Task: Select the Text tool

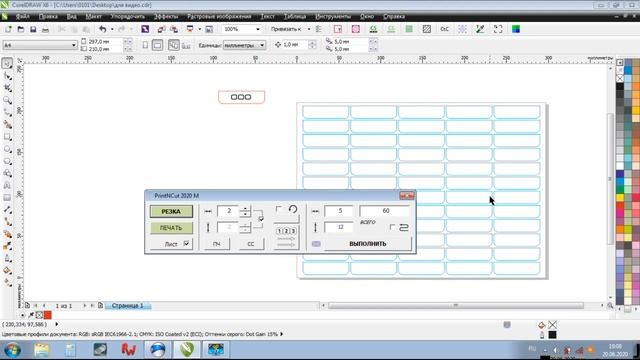Action: (7, 186)
